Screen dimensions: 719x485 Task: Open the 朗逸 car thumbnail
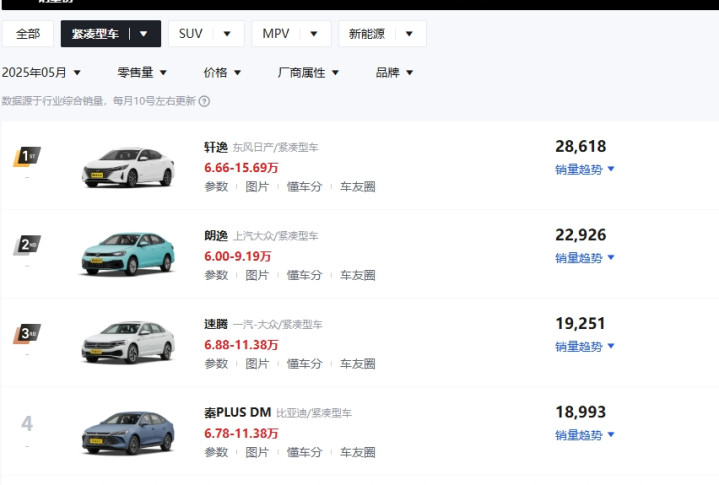(x=128, y=254)
